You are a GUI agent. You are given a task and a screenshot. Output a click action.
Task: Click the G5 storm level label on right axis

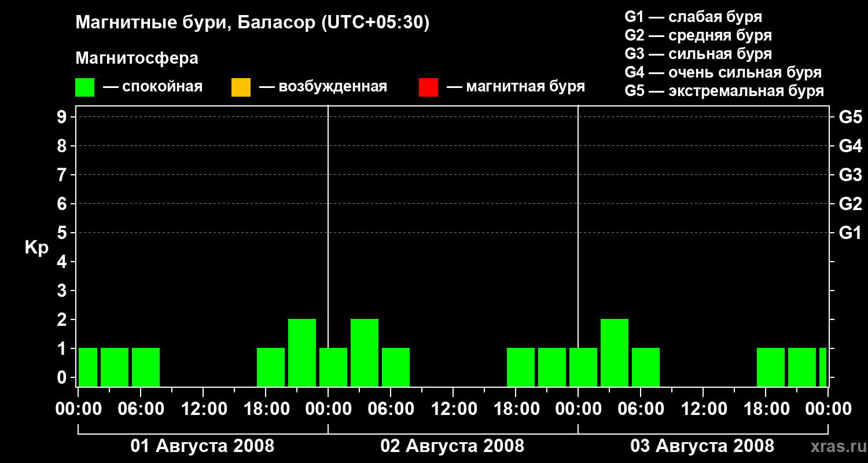coord(851,117)
